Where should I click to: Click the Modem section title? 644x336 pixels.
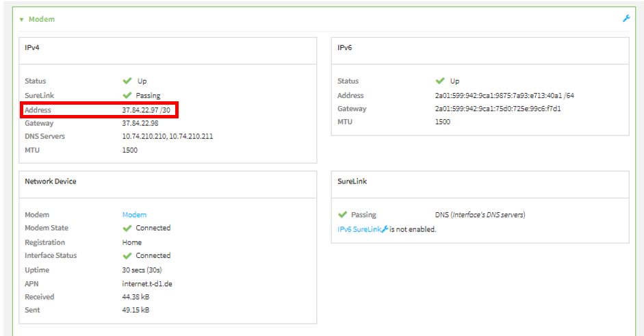(x=41, y=19)
